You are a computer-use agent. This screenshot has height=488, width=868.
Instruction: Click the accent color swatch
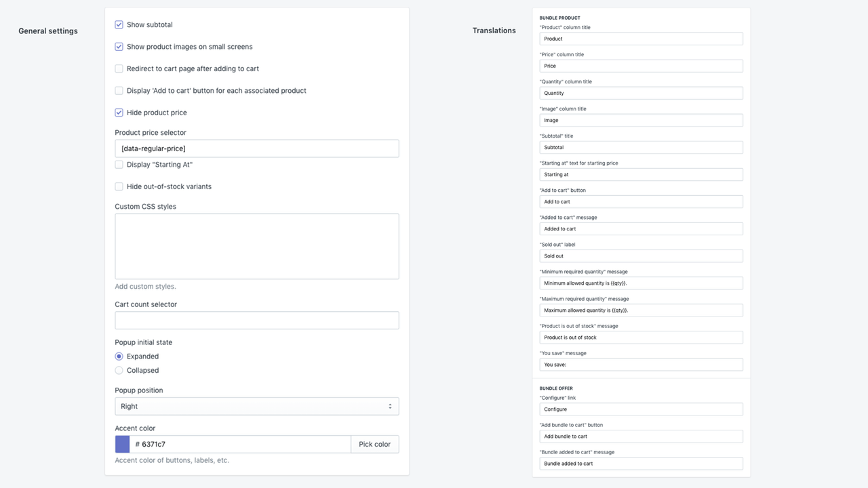click(x=123, y=444)
